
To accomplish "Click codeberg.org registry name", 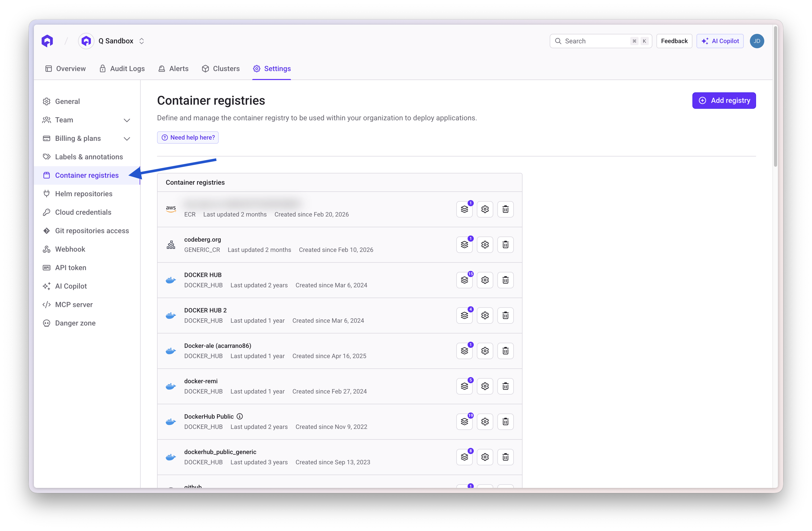I will point(202,239).
